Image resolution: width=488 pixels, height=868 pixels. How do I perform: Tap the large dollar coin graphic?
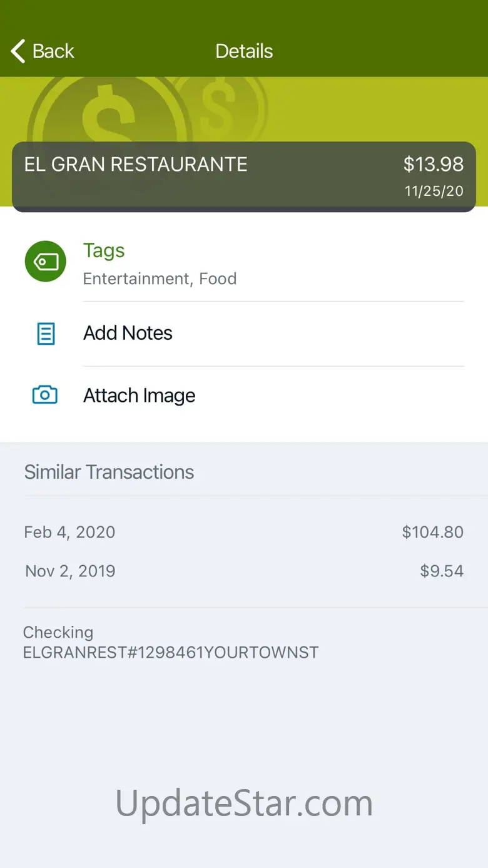(109, 111)
